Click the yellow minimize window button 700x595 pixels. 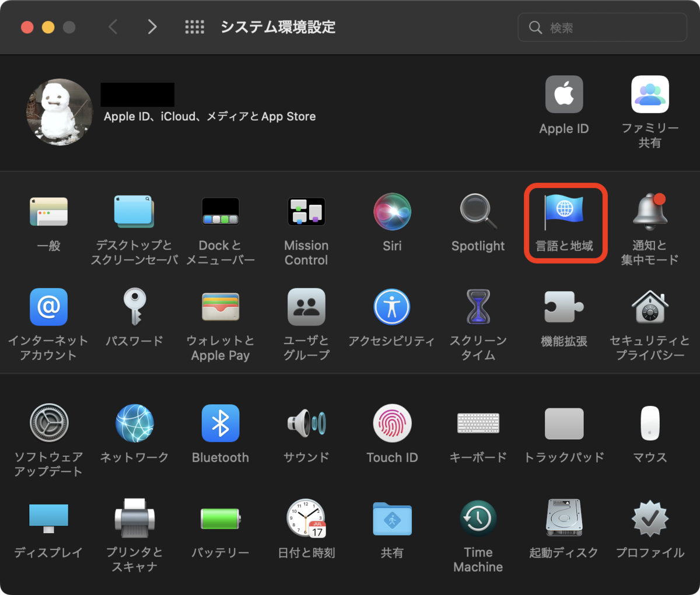click(48, 27)
